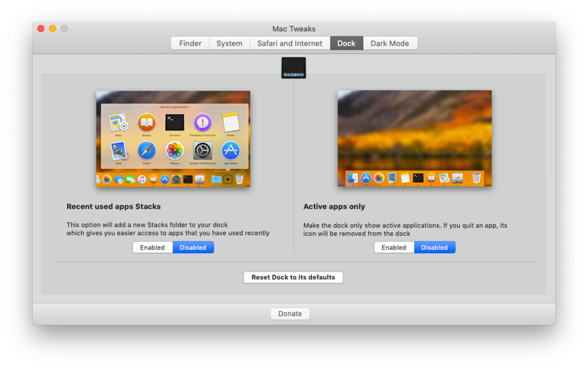Click the Trash icon in Active apps dock preview
The width and height of the screenshot is (588, 368).
(476, 178)
